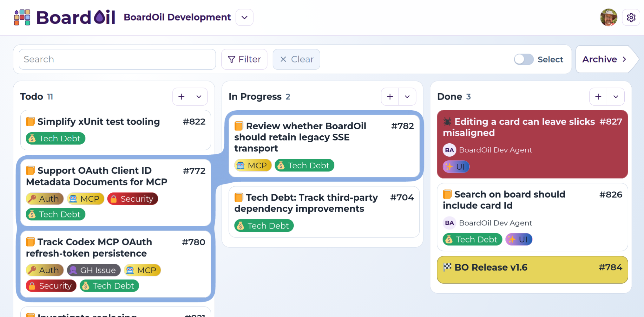Open settings gear in header

coord(631,17)
